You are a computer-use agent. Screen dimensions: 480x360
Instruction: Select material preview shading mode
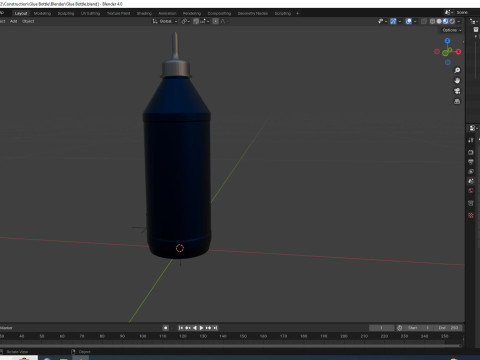coord(445,21)
